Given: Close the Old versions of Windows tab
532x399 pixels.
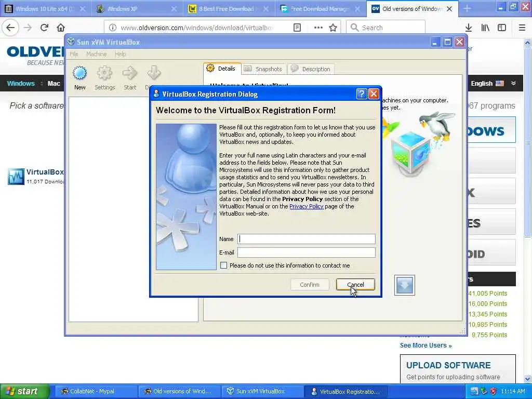Looking at the screenshot, I should point(449,9).
